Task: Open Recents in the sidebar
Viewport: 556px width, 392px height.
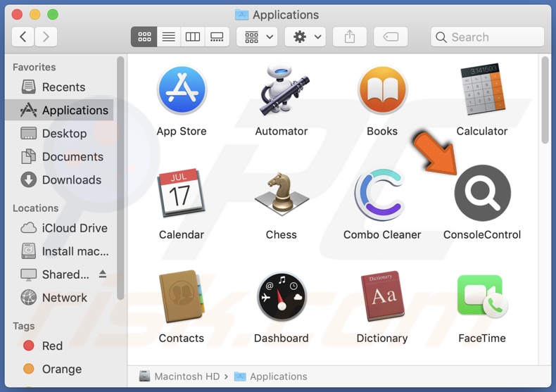Action: click(59, 87)
